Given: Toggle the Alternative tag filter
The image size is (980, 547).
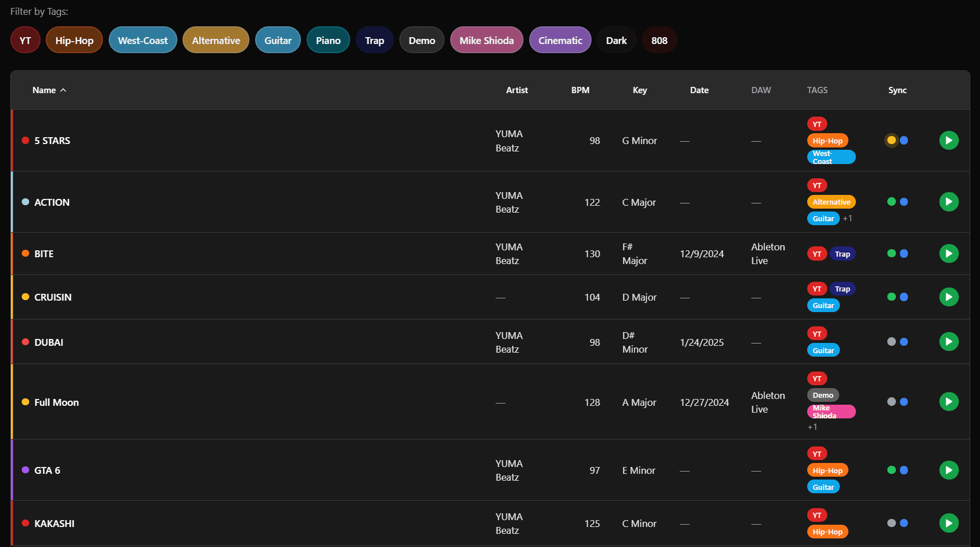Looking at the screenshot, I should [216, 40].
